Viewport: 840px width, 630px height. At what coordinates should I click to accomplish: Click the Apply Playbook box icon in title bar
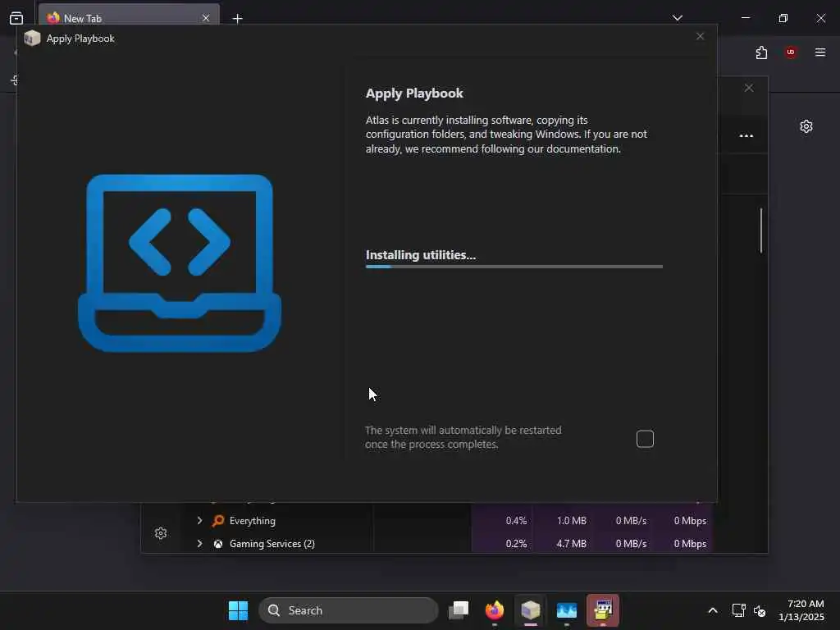click(32, 39)
